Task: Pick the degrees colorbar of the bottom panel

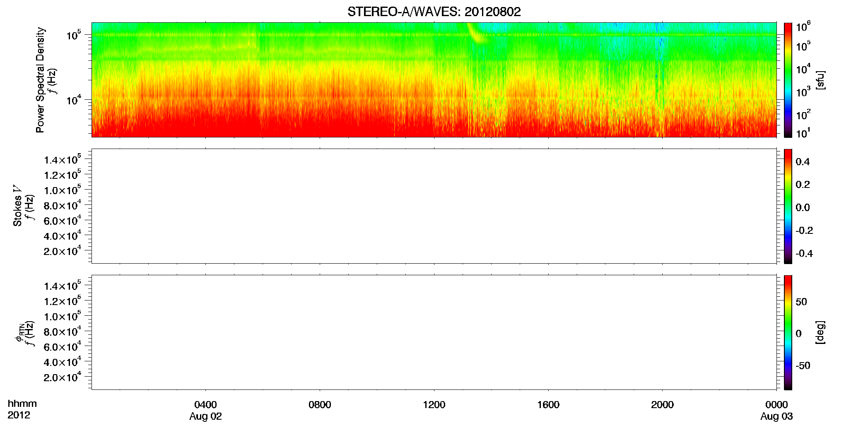Action: point(788,332)
